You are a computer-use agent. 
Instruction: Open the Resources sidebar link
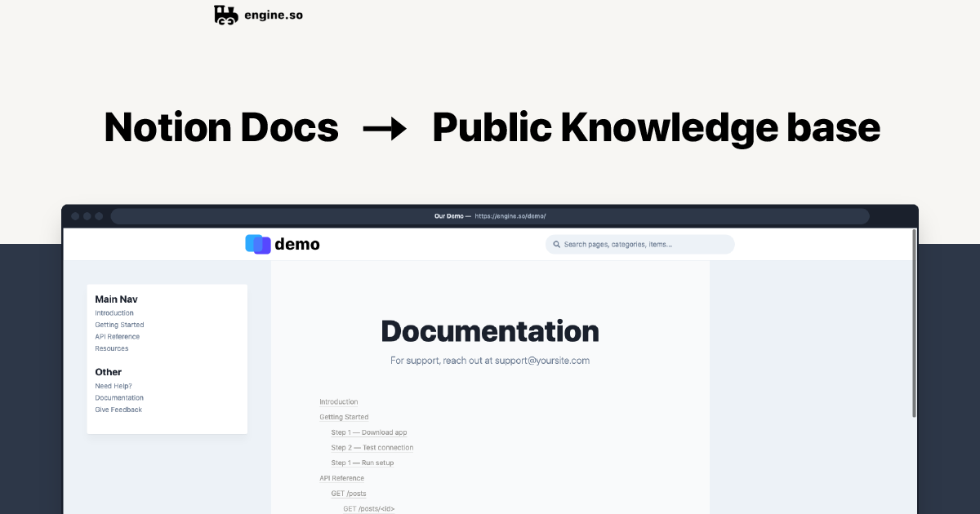click(x=111, y=348)
